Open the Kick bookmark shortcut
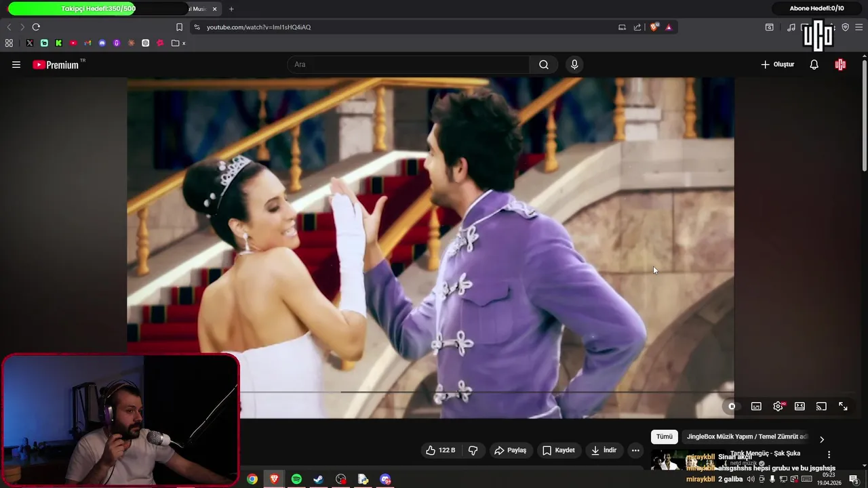This screenshot has width=868, height=488. [58, 43]
